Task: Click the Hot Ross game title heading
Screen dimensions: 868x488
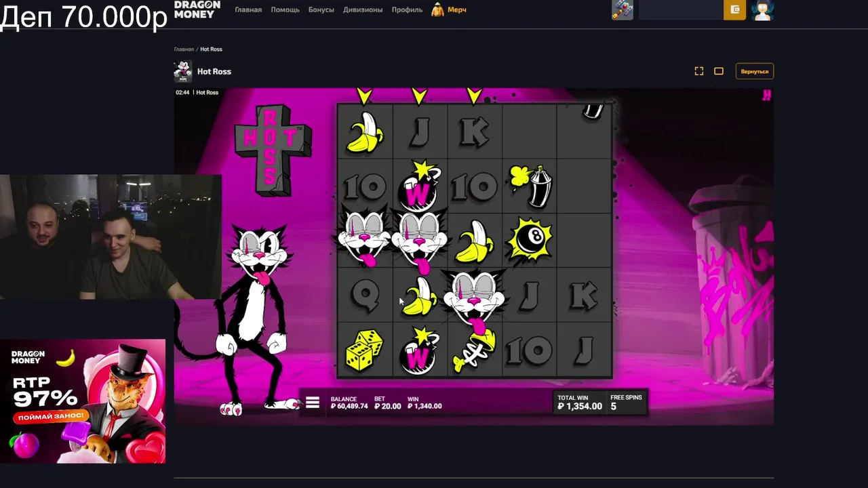Action: (214, 72)
